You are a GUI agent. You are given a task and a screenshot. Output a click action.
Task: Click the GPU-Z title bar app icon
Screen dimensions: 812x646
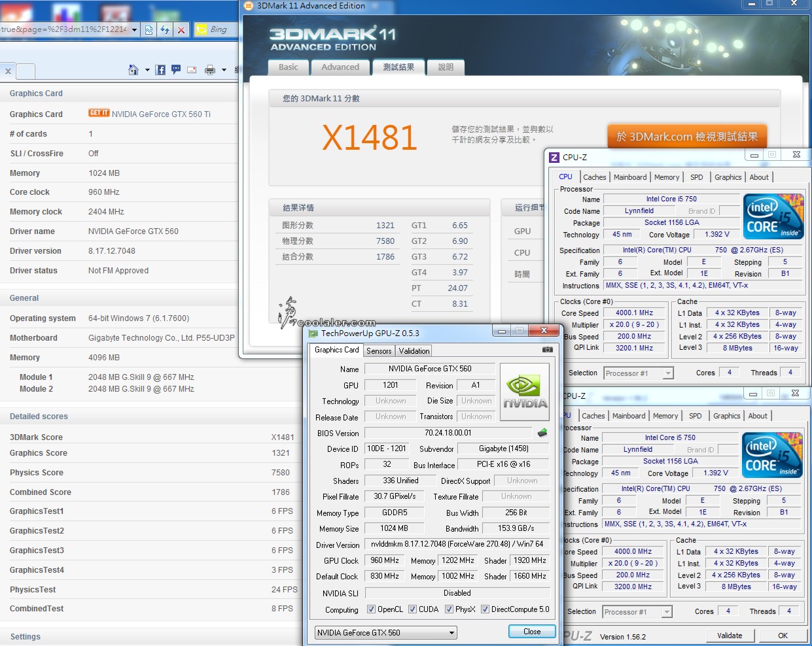(313, 333)
